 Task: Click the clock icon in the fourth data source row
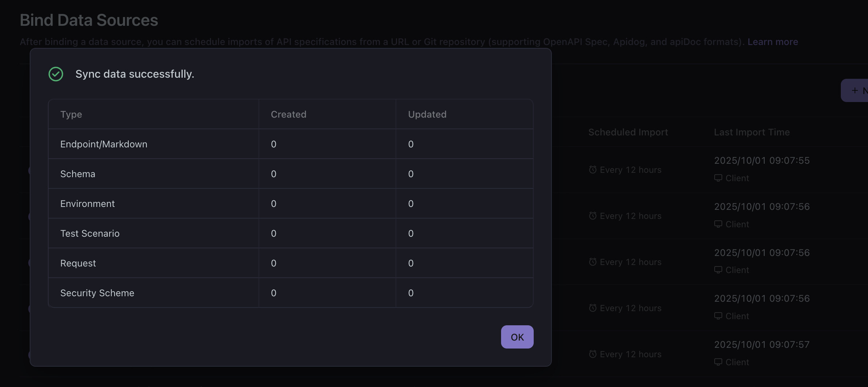coord(593,308)
